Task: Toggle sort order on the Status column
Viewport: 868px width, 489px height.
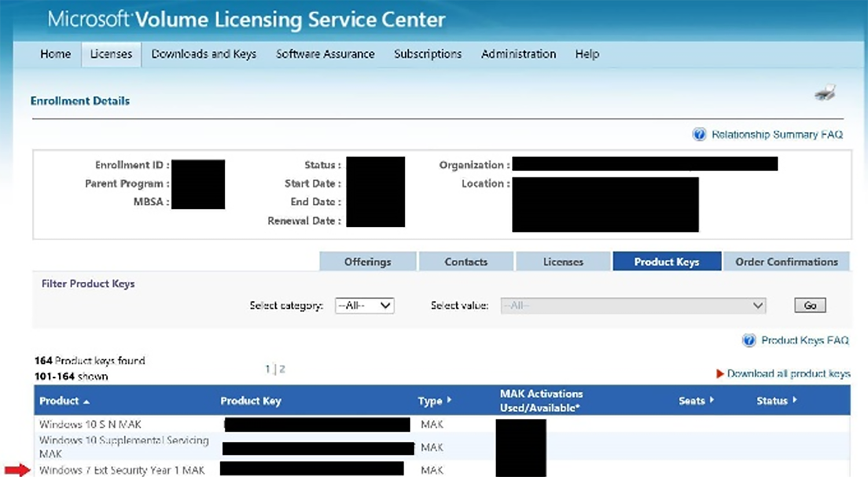Action: tap(793, 400)
